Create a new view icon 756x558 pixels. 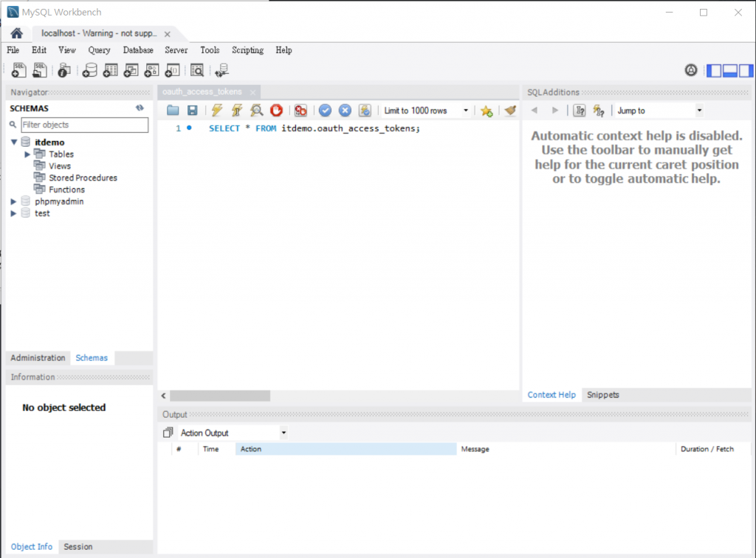pyautogui.click(x=131, y=70)
